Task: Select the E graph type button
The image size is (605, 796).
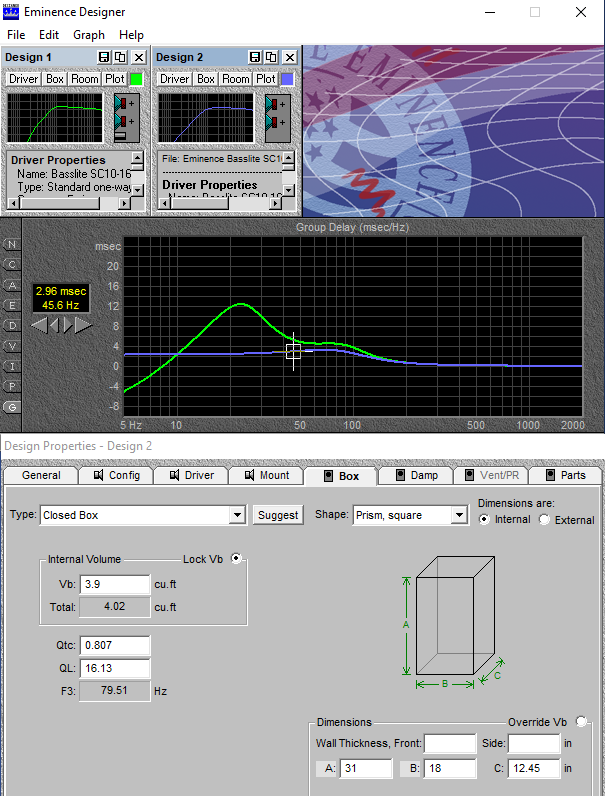Action: pos(12,305)
